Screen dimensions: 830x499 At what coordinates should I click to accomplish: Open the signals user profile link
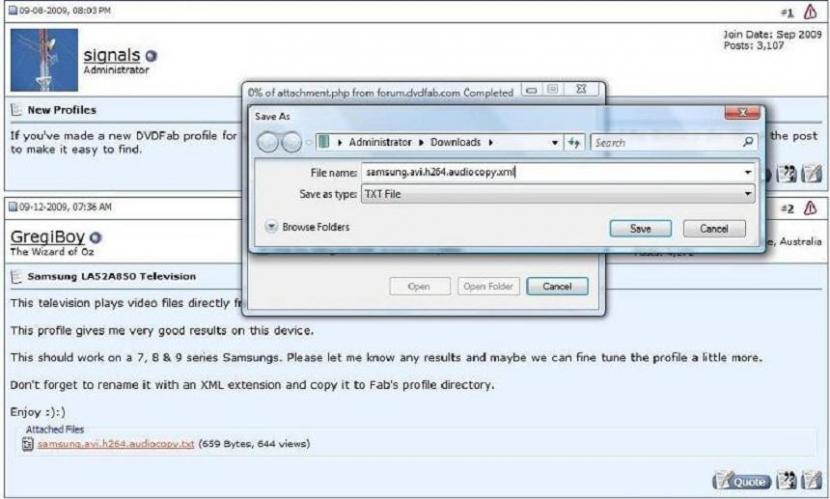click(x=112, y=55)
